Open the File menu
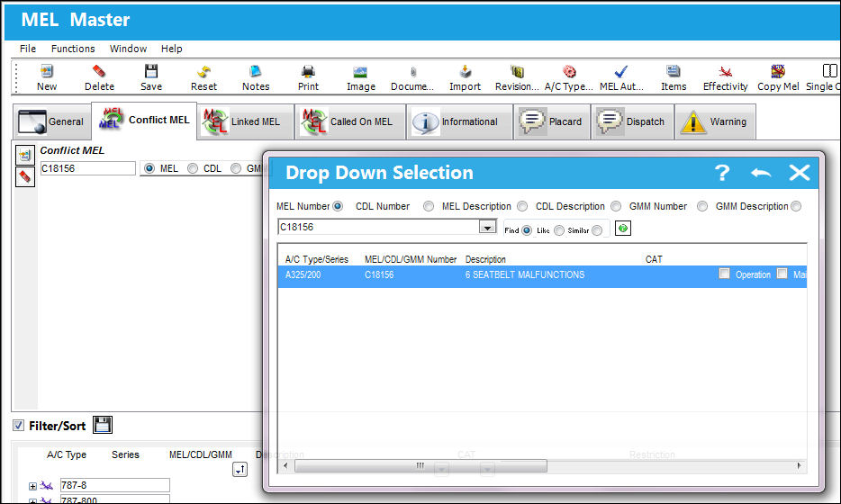The height and width of the screenshot is (504, 841). tap(28, 49)
